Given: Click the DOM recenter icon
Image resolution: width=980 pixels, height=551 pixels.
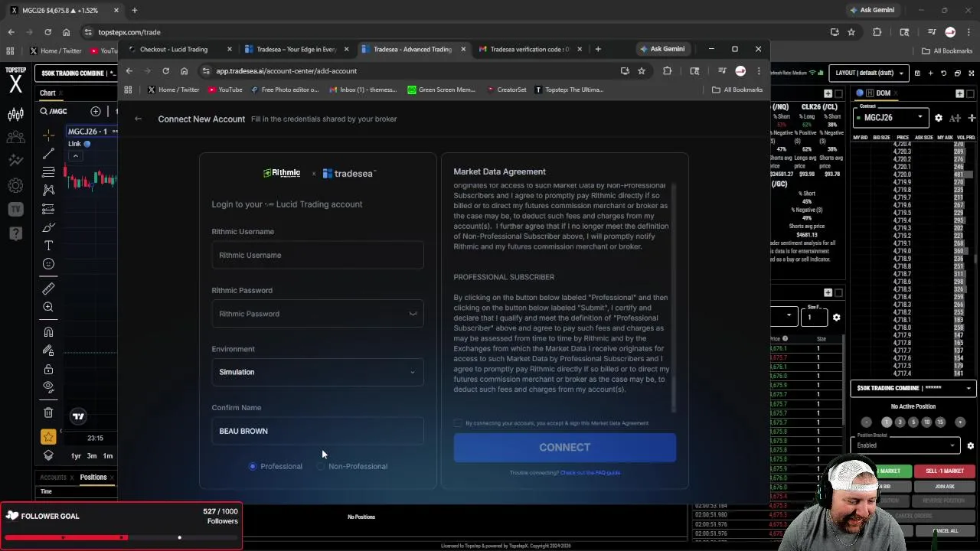Looking at the screenshot, I should pyautogui.click(x=972, y=118).
